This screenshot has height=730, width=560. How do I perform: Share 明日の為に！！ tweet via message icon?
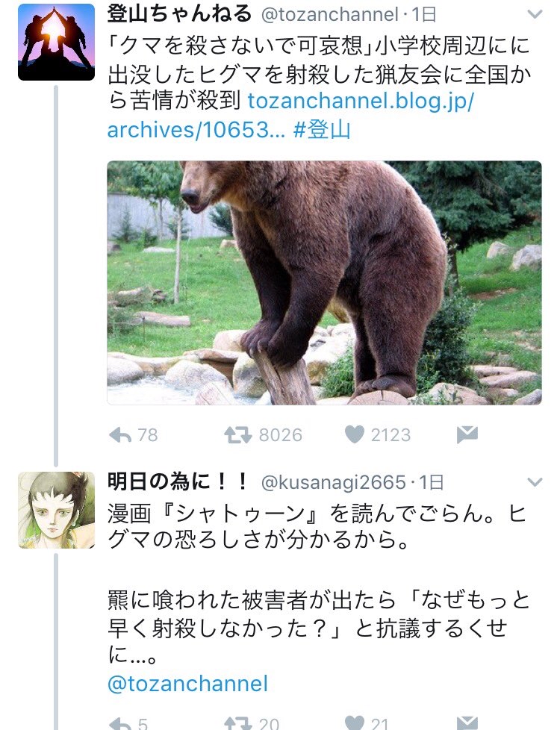click(467, 723)
